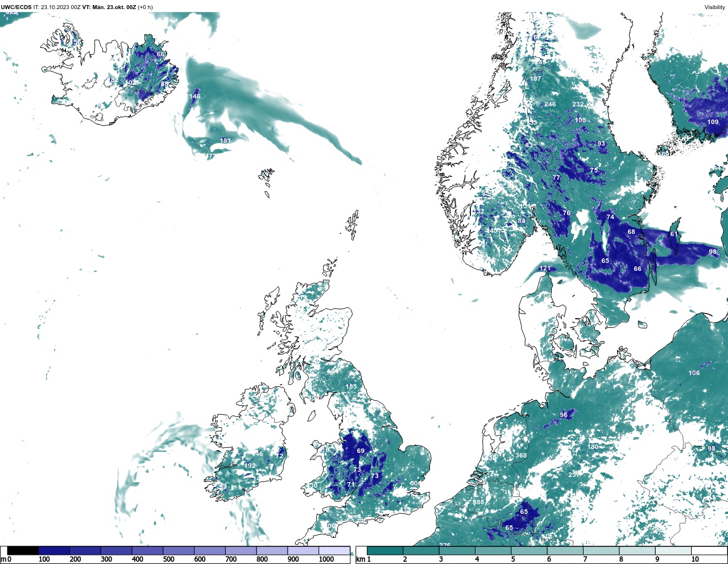728x564 pixels.
Task: Click the '888' value over Belgium
Action: [479, 502]
